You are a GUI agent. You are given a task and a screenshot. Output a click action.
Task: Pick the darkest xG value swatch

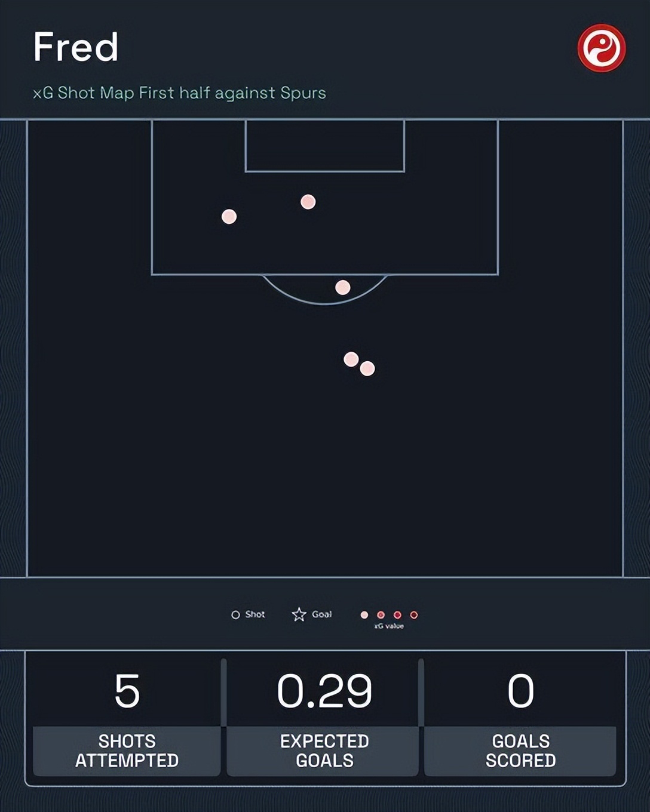click(x=414, y=615)
